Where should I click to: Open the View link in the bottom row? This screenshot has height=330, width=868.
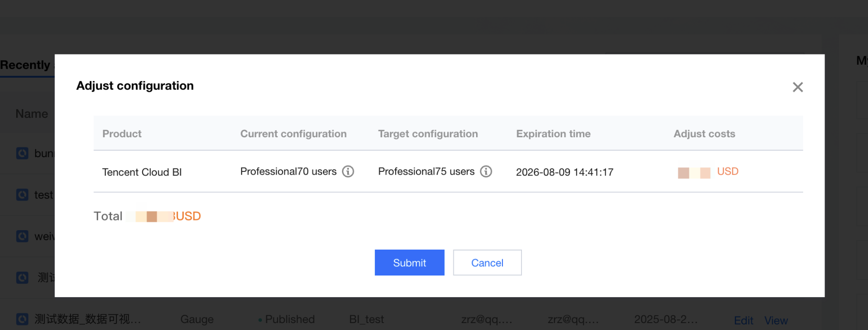point(776,320)
